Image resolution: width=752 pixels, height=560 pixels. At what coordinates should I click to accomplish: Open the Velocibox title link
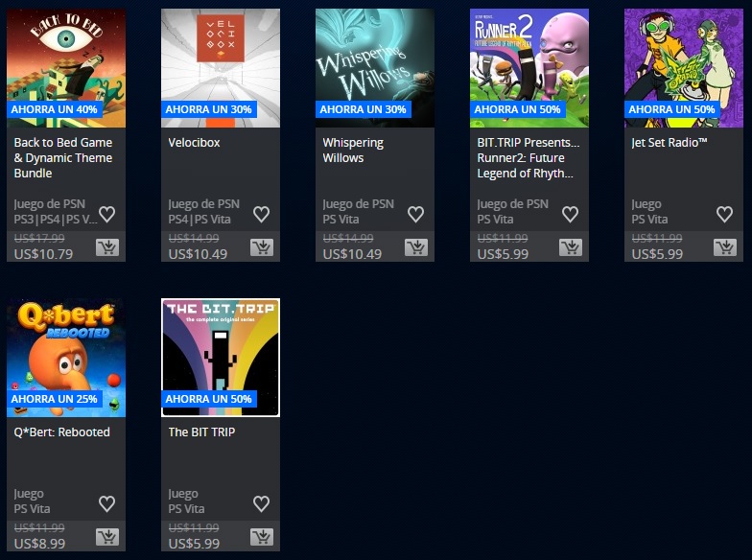tap(194, 142)
